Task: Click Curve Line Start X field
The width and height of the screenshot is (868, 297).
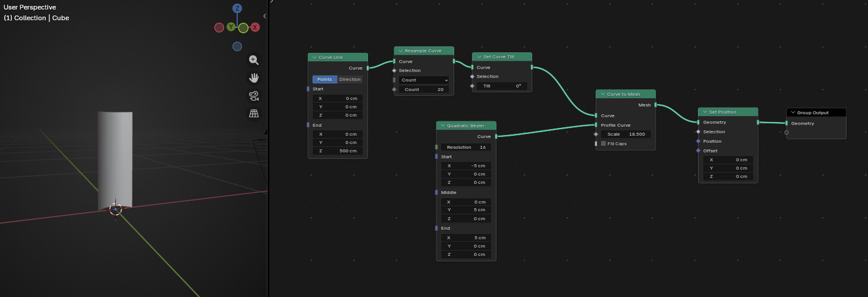Action: coord(338,98)
